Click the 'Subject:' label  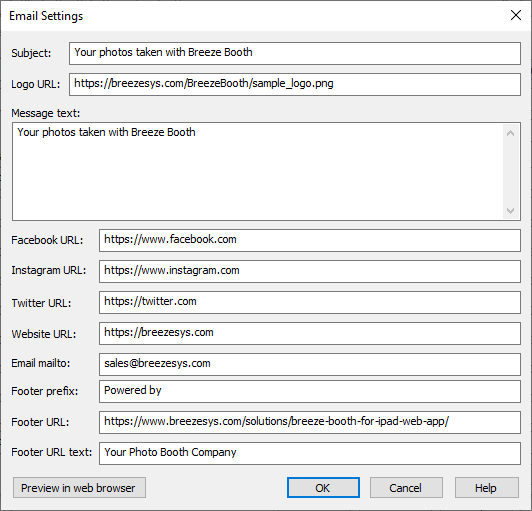click(x=31, y=53)
